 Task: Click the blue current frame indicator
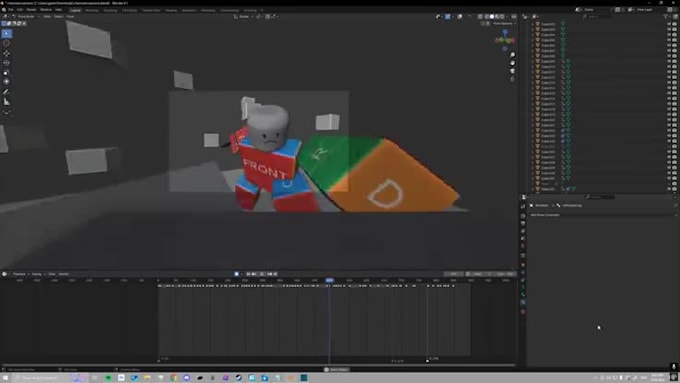(330, 280)
